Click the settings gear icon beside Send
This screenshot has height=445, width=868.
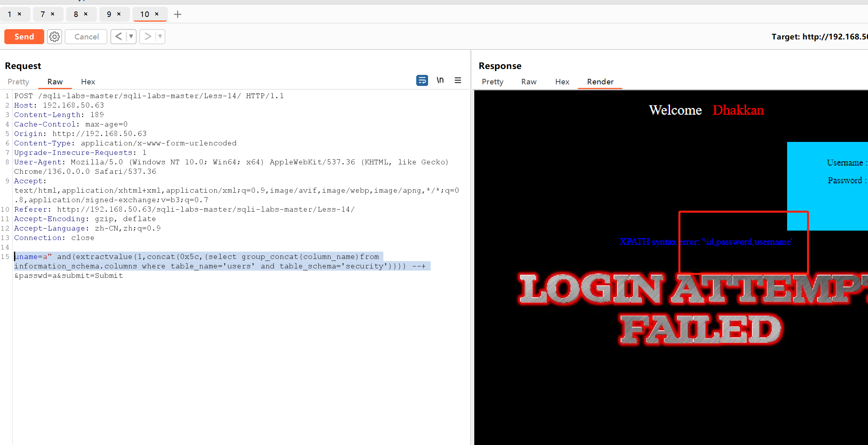pyautogui.click(x=54, y=37)
